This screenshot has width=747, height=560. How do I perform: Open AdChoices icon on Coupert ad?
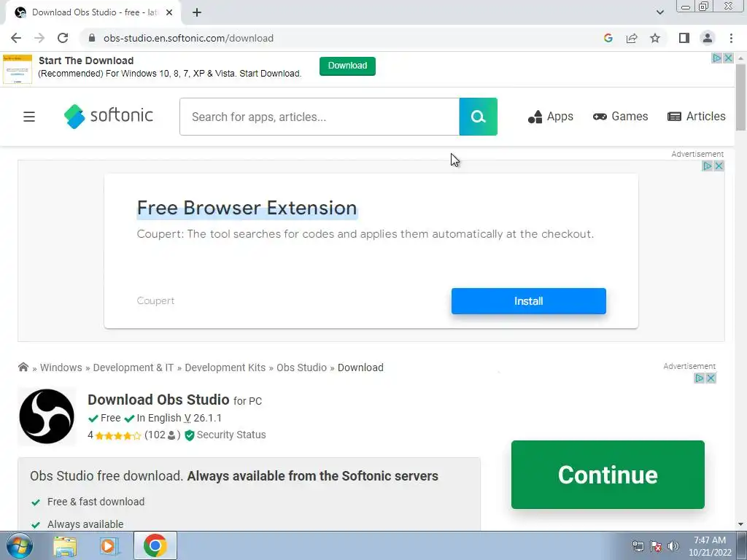pos(708,166)
